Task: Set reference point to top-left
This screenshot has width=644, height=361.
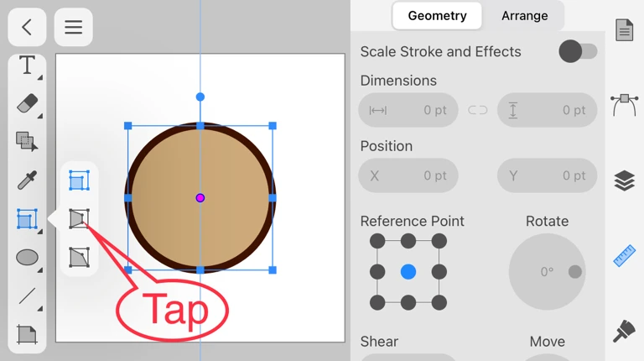Action: tap(378, 242)
